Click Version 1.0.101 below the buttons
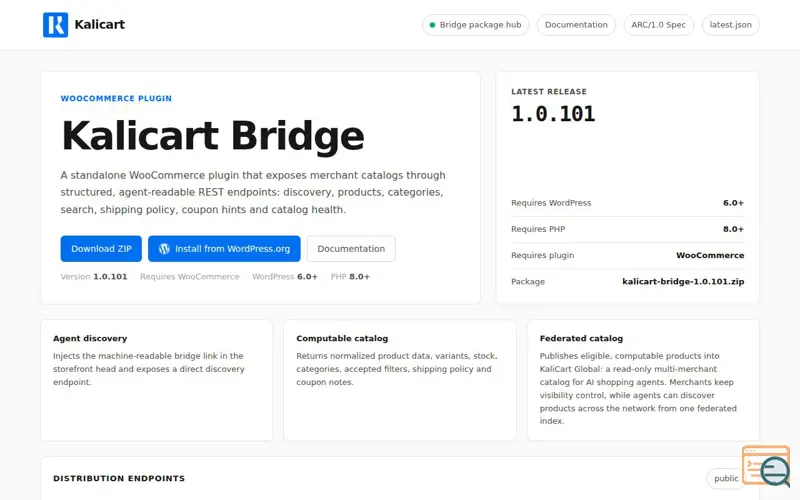 [x=94, y=277]
